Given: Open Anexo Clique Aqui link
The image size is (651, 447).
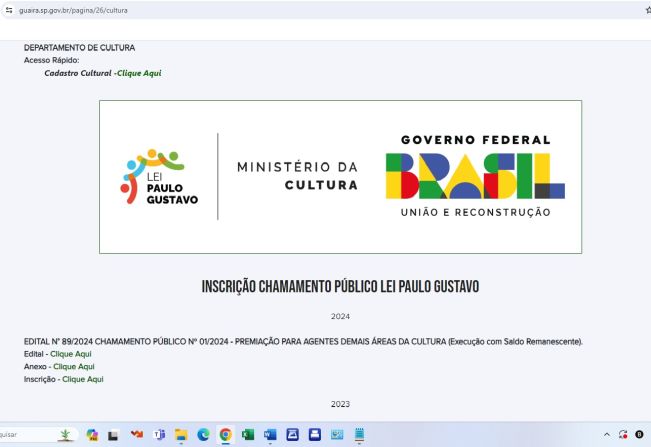Looking at the screenshot, I should [73, 366].
